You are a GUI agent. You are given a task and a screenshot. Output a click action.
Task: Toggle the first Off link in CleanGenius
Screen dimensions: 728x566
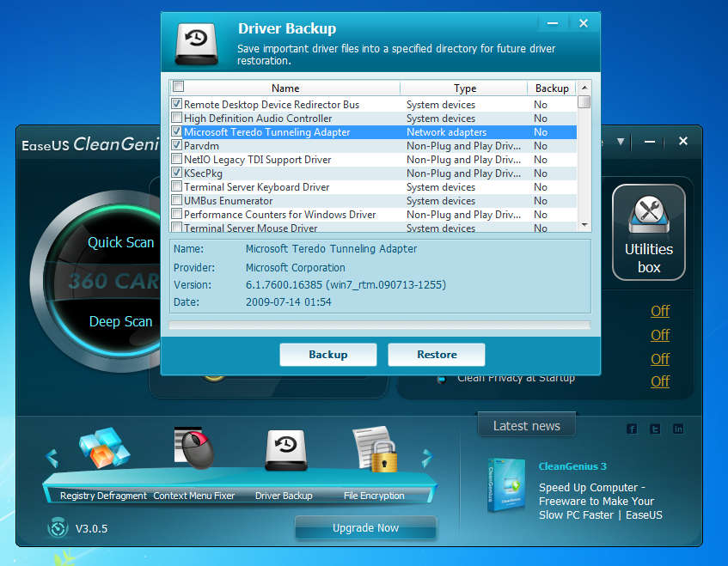(x=660, y=311)
